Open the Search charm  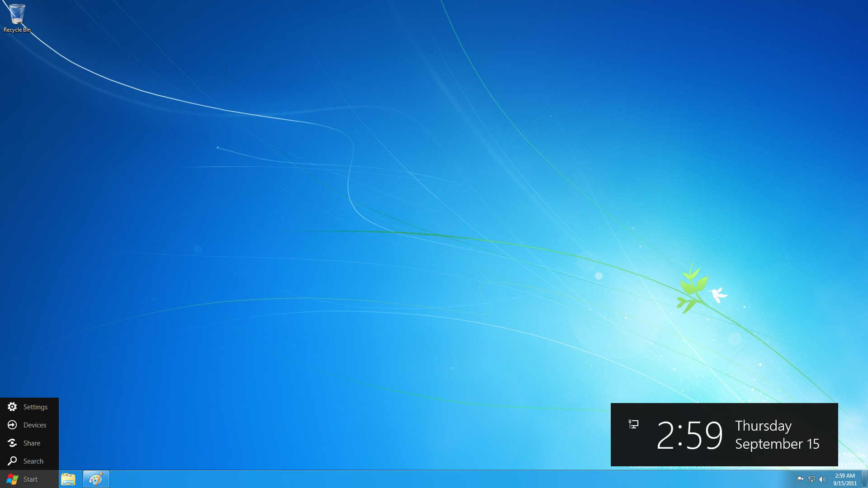click(29, 461)
